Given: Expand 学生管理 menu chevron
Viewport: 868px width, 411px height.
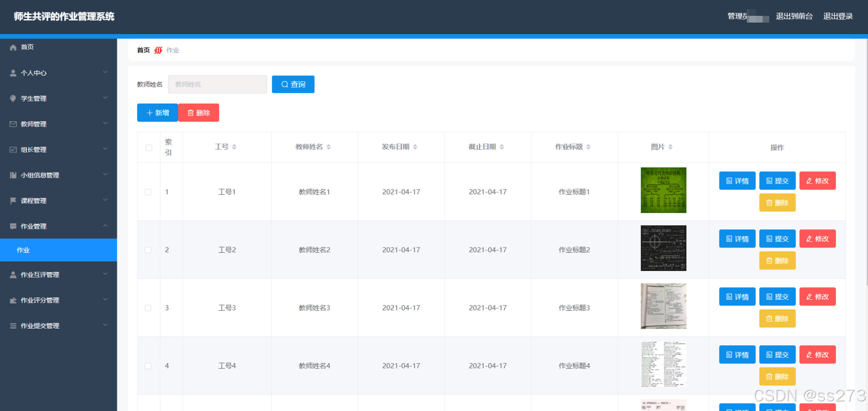Looking at the screenshot, I should pos(105,98).
